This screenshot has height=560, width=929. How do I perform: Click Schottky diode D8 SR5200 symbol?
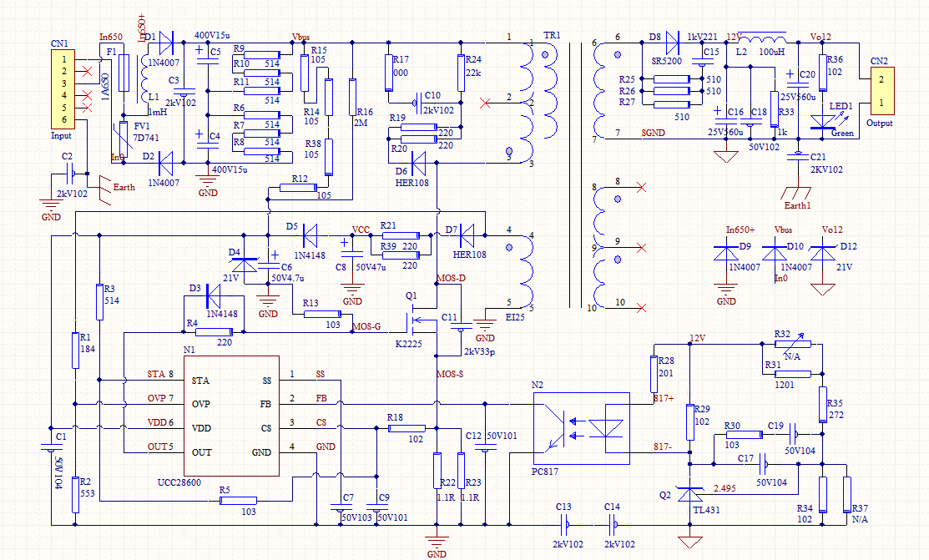coord(672,43)
